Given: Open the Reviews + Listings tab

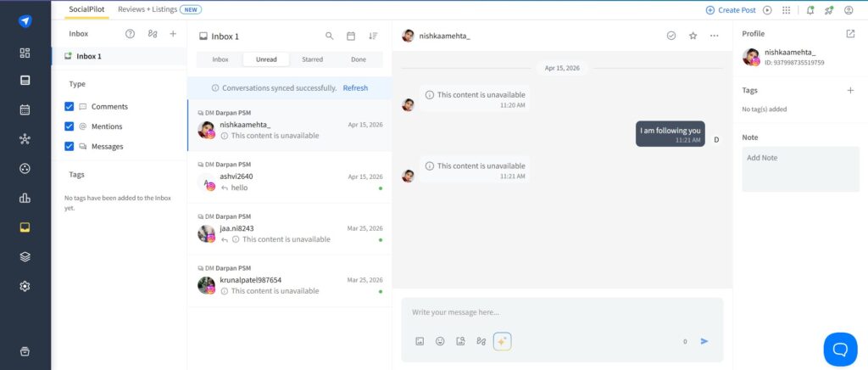Looking at the screenshot, I should click(159, 9).
